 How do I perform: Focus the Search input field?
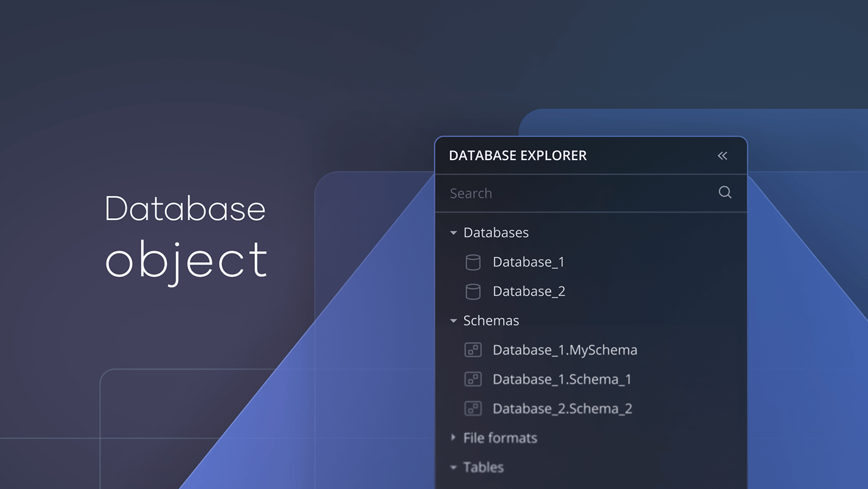[x=575, y=193]
